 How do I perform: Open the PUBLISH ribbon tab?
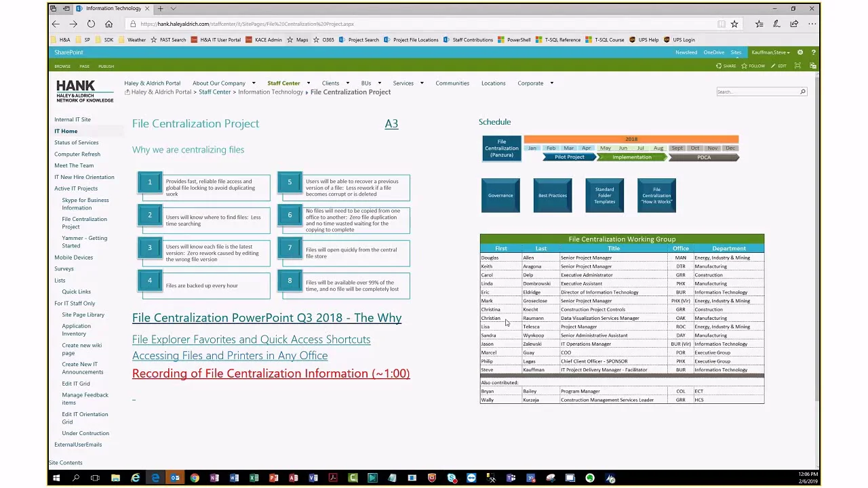[x=106, y=66]
